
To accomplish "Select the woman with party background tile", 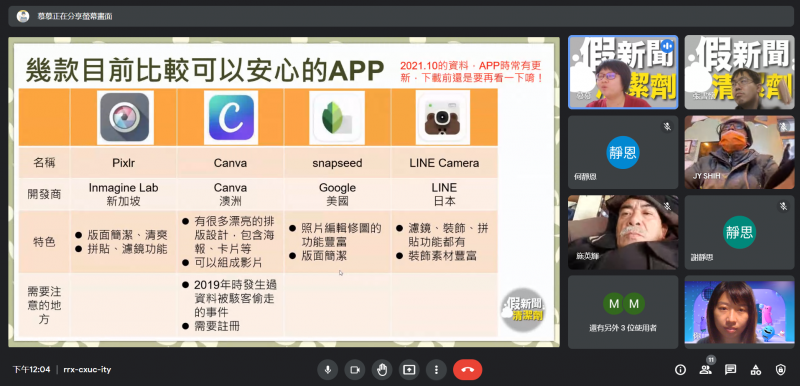I will pos(739,312).
